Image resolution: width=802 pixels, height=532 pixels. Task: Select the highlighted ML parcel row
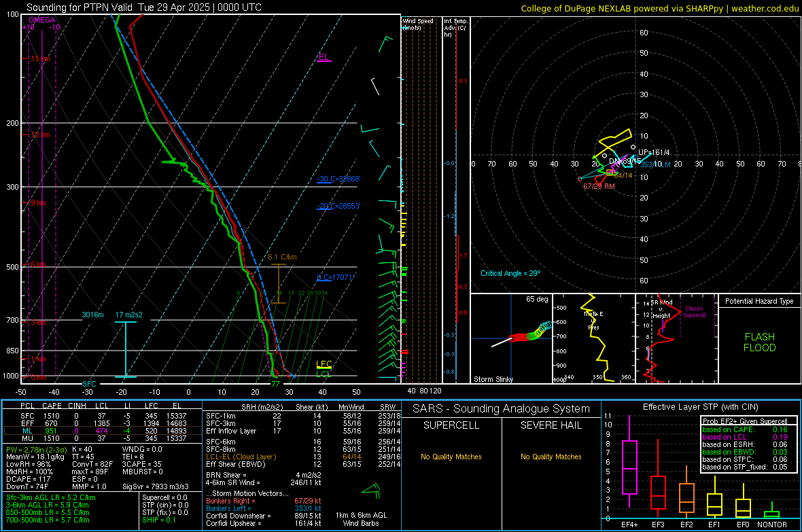[x=103, y=431]
